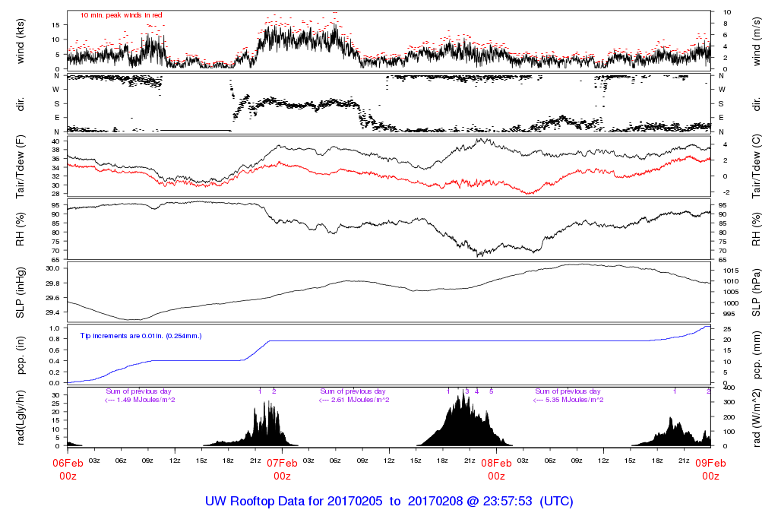The image size is (778, 532).
Task: Select the '08Feb' date marker
Action: [x=496, y=464]
